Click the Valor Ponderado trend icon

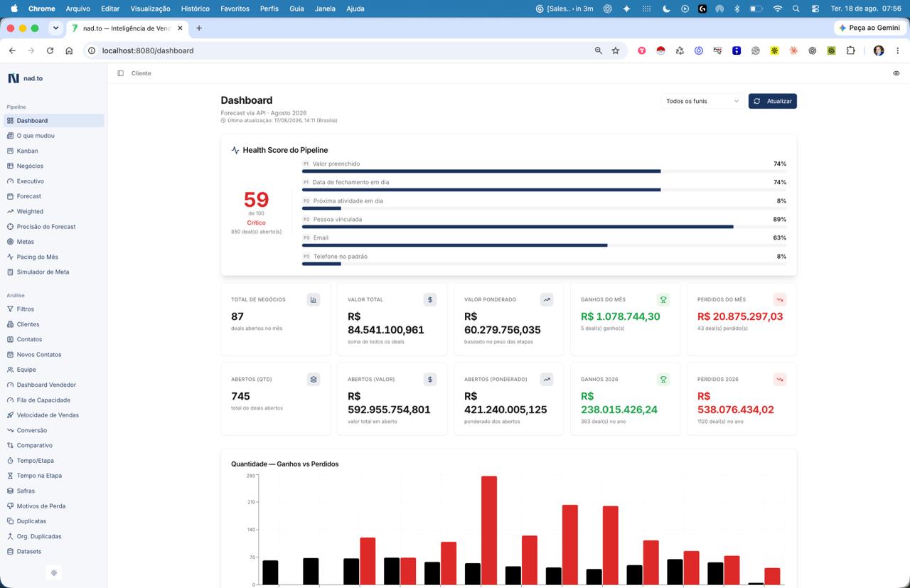[547, 300]
